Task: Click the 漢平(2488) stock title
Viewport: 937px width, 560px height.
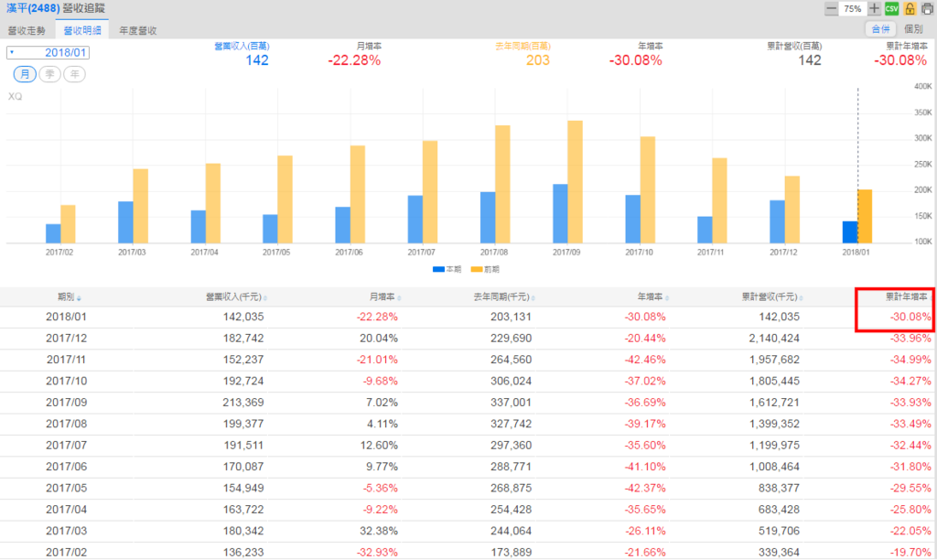Action: [33, 8]
